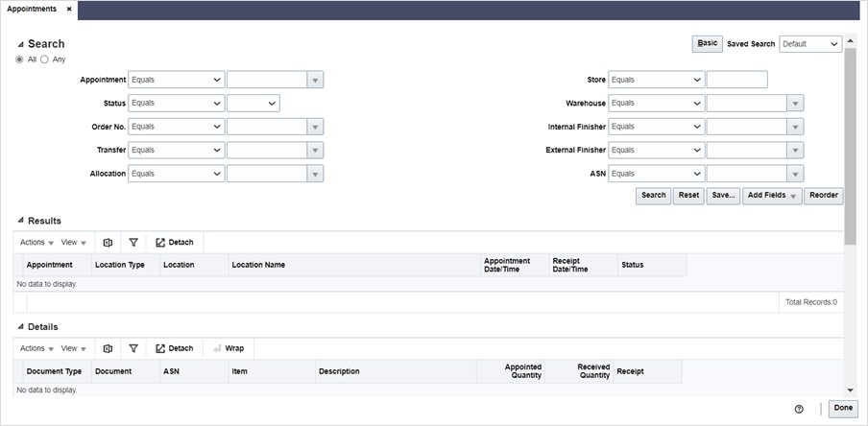
Task: Open View menu in Details toolbar
Action: pyautogui.click(x=74, y=348)
